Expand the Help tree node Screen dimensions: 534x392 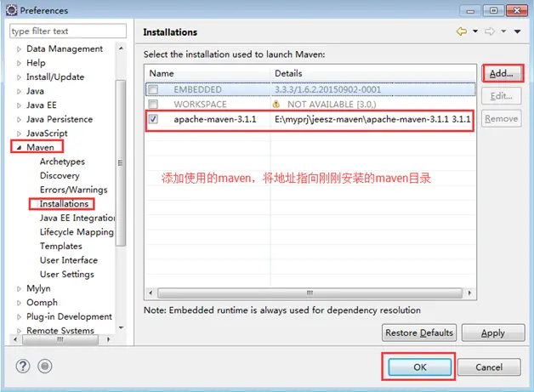[19, 63]
